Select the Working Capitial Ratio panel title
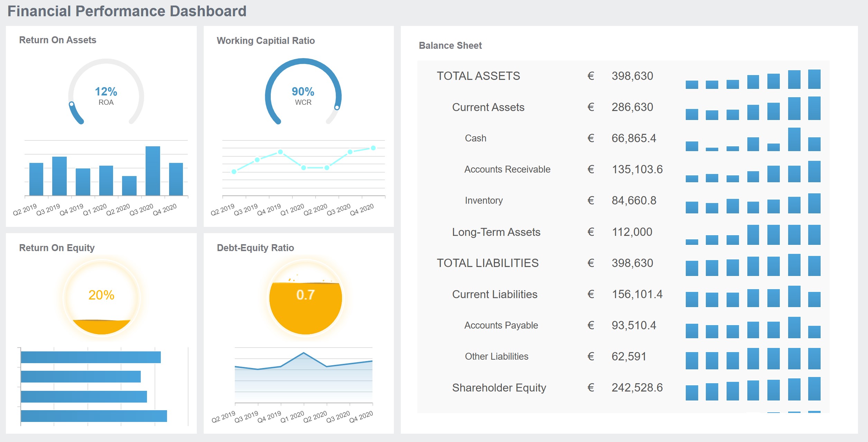The height and width of the screenshot is (442, 868). [x=266, y=40]
